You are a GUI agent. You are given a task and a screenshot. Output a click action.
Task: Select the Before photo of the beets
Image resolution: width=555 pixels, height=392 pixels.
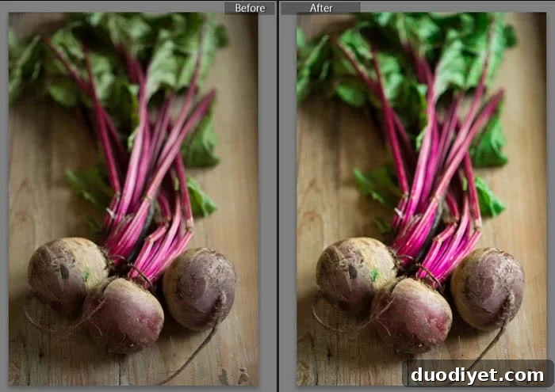click(x=133, y=200)
